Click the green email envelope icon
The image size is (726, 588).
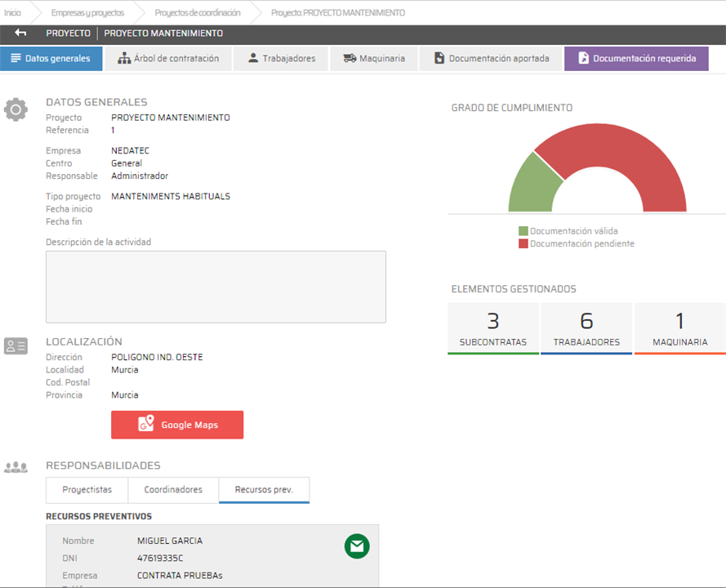click(357, 546)
